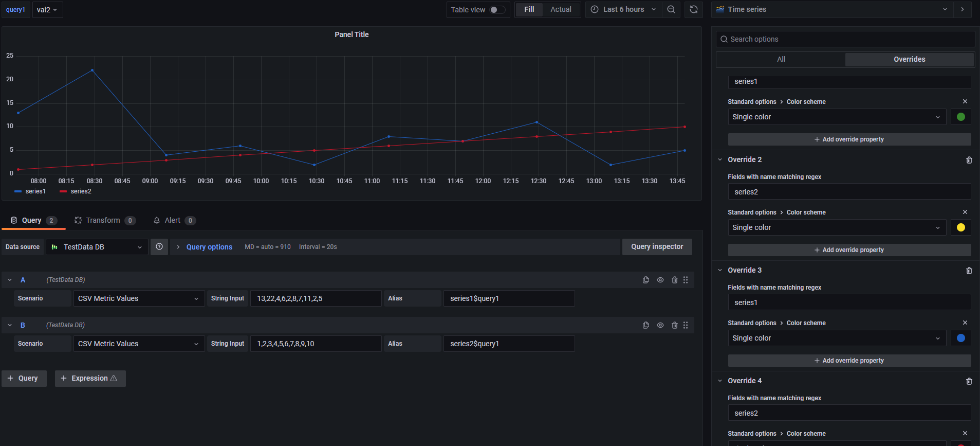980x446 pixels.
Task: Switch to the Transform tab
Action: [x=105, y=220]
